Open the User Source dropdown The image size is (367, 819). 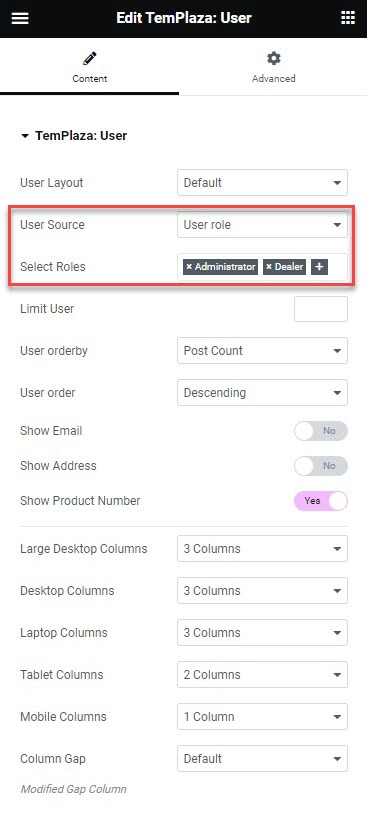coord(262,225)
